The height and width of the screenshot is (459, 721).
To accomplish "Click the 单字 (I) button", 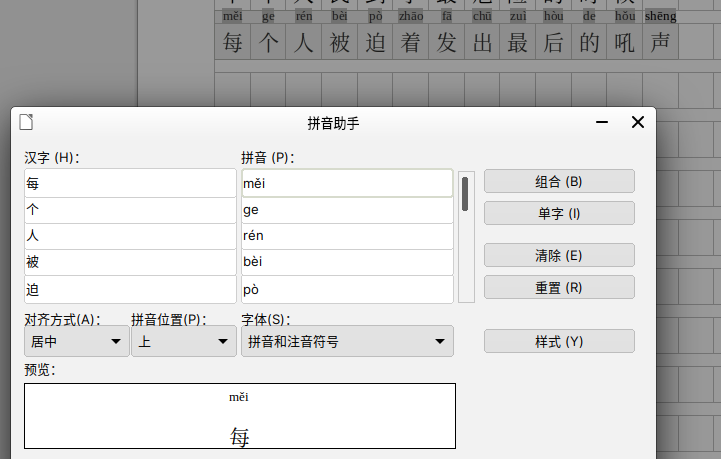I will pyautogui.click(x=559, y=213).
